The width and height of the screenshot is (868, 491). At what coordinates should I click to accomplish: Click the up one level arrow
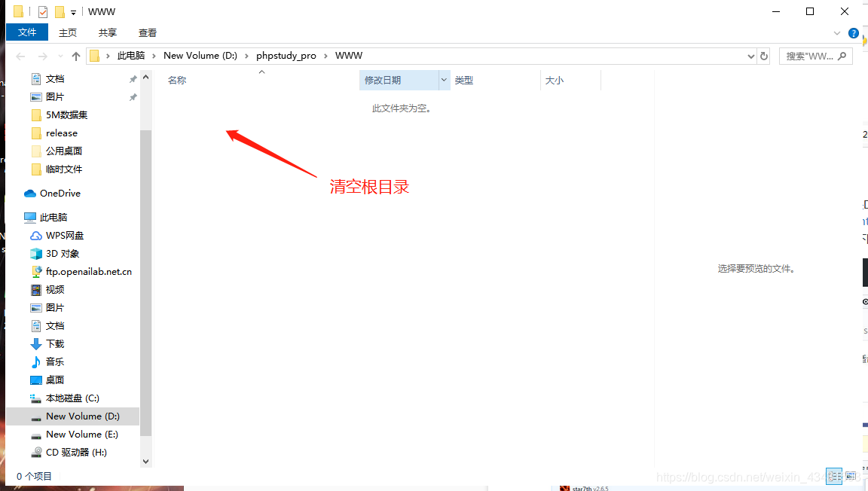(75, 56)
